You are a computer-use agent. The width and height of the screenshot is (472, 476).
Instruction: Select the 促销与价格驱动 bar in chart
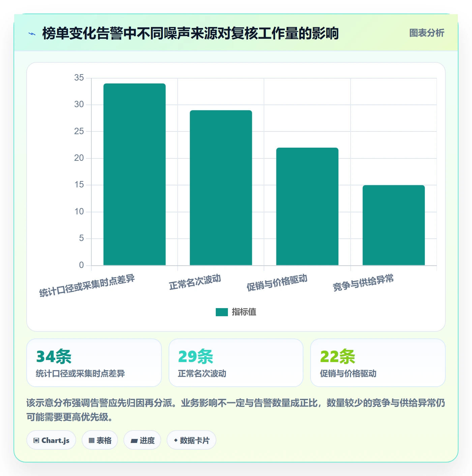coord(307,206)
